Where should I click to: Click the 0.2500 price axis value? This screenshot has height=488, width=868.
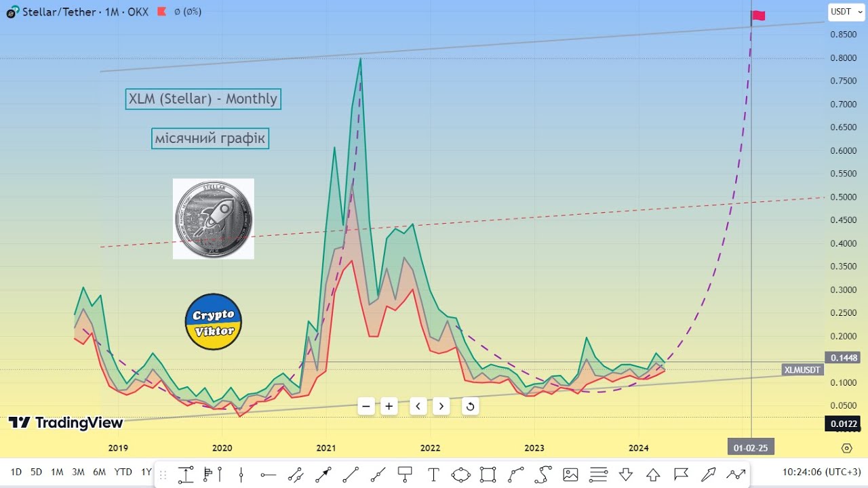[844, 313]
